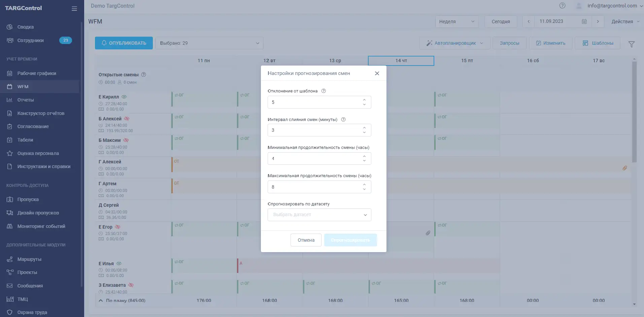The image size is (644, 317).
Task: Open the Действия menu
Action: click(x=624, y=21)
